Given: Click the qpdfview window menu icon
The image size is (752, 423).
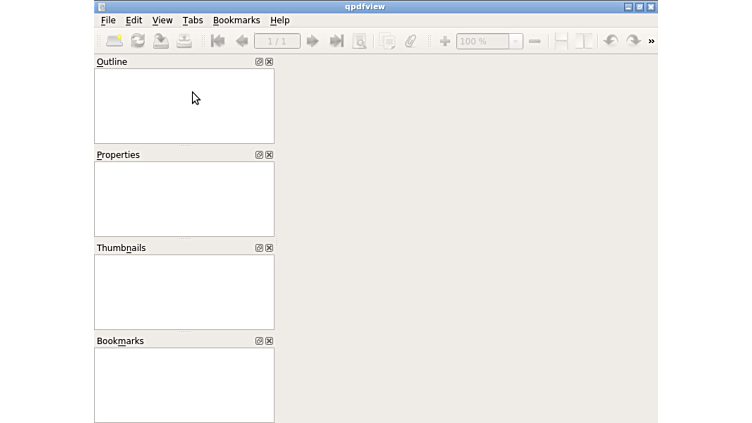Looking at the screenshot, I should pos(102,7).
